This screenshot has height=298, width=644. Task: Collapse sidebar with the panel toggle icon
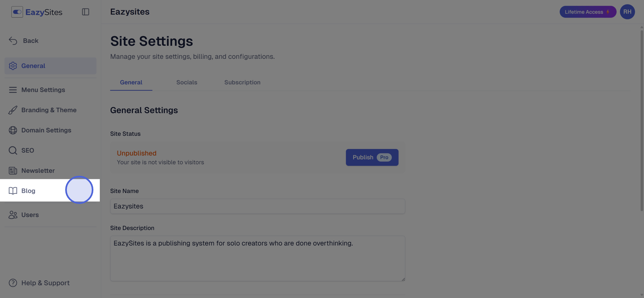85,12
